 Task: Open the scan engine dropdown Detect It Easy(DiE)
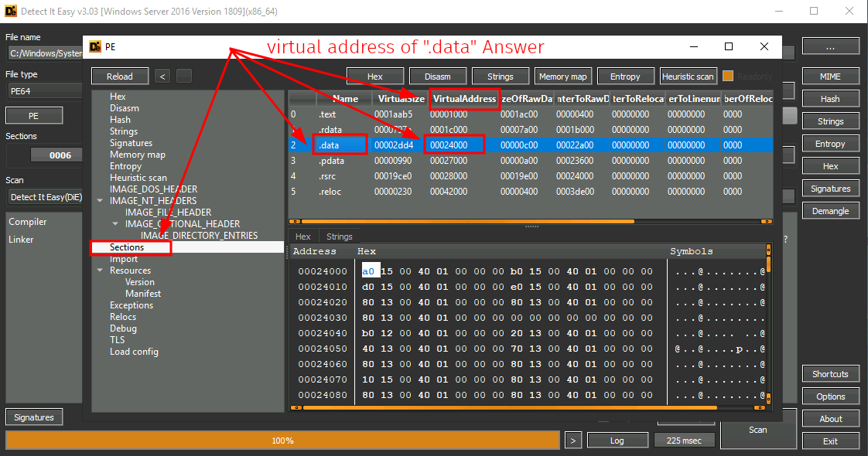click(x=45, y=197)
